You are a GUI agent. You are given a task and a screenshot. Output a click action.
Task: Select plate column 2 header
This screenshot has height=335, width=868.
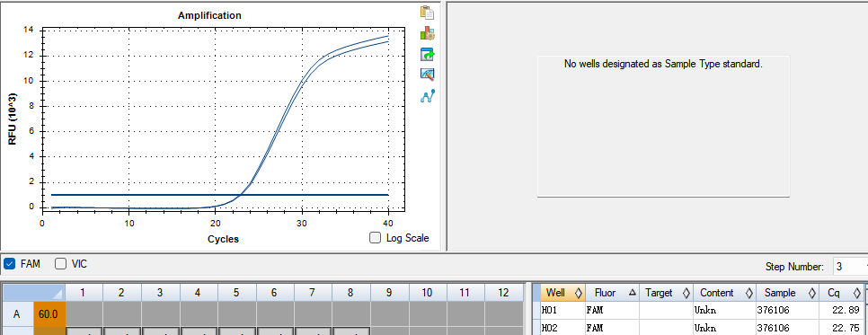pos(122,293)
